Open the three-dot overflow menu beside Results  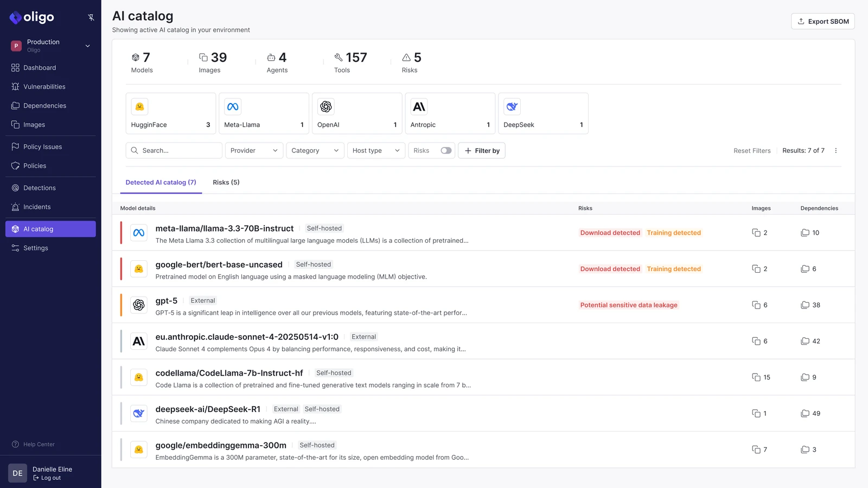836,150
